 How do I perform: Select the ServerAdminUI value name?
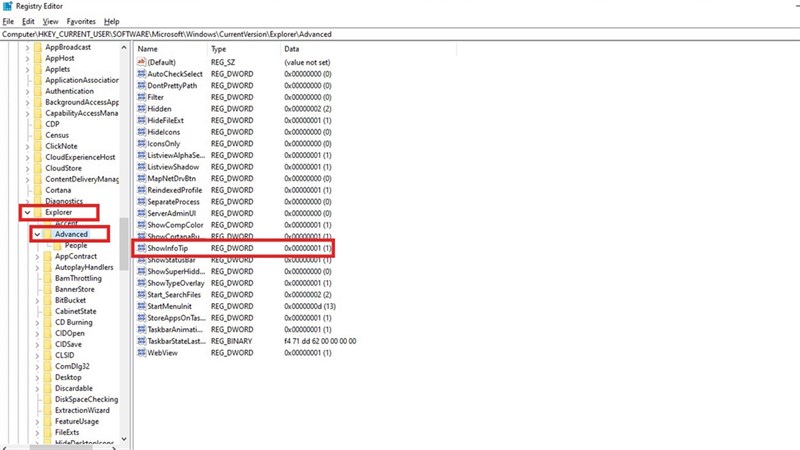[x=171, y=213]
